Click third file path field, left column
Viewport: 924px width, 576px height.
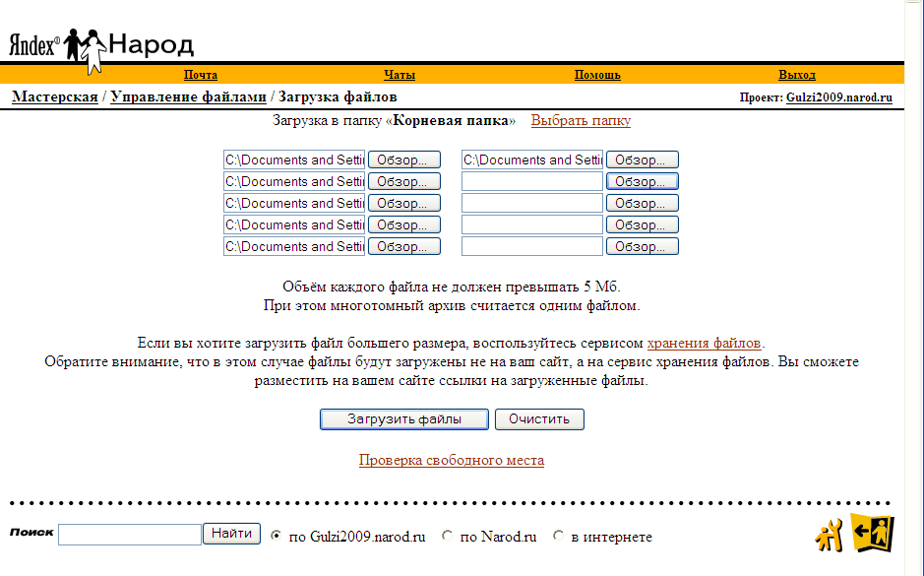pyautogui.click(x=294, y=203)
